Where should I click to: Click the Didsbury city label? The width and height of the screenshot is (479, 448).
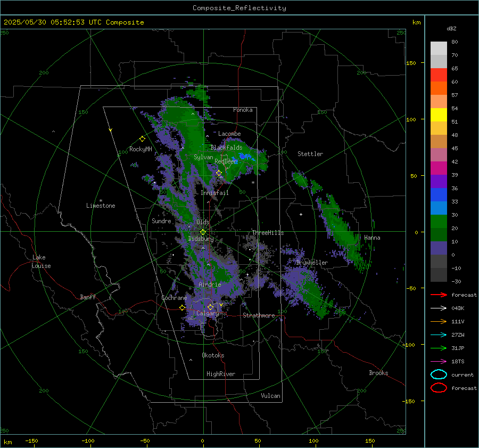tap(201, 239)
